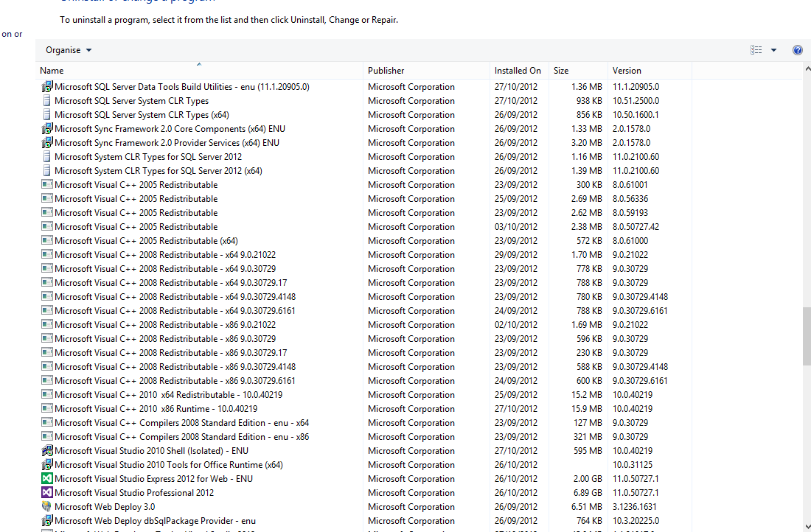Click icon of Visual C++ 2008 Redistributable x64 9.0.30729.6161
This screenshot has height=532, width=811.
pyautogui.click(x=47, y=310)
